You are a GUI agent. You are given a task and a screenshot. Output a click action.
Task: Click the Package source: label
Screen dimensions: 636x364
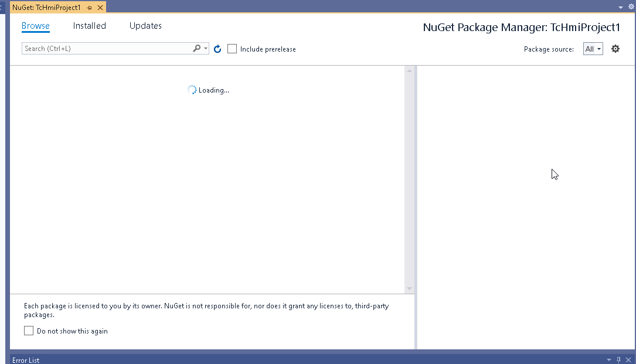pos(549,49)
